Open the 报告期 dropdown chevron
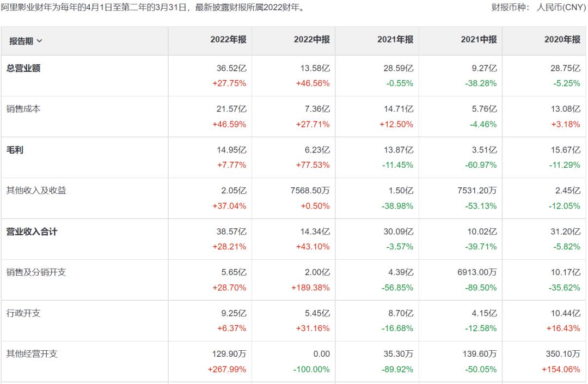This screenshot has width=588, height=384. pyautogui.click(x=39, y=41)
